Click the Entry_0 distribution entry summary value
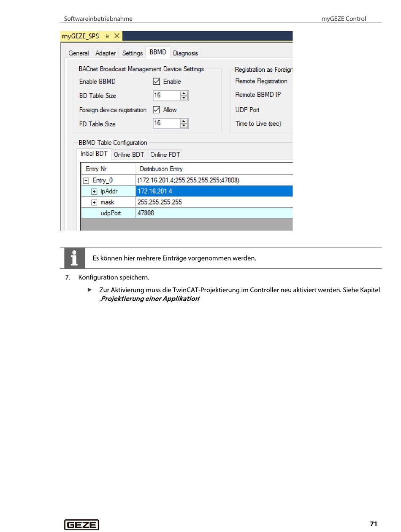401x532 pixels. (188, 180)
